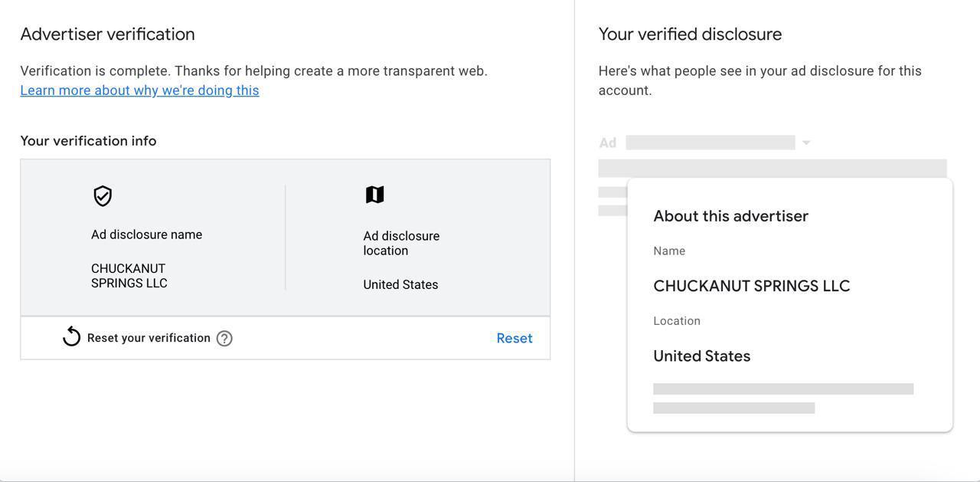The image size is (980, 482).
Task: Click the circular reset arrow icon
Action: tap(71, 337)
